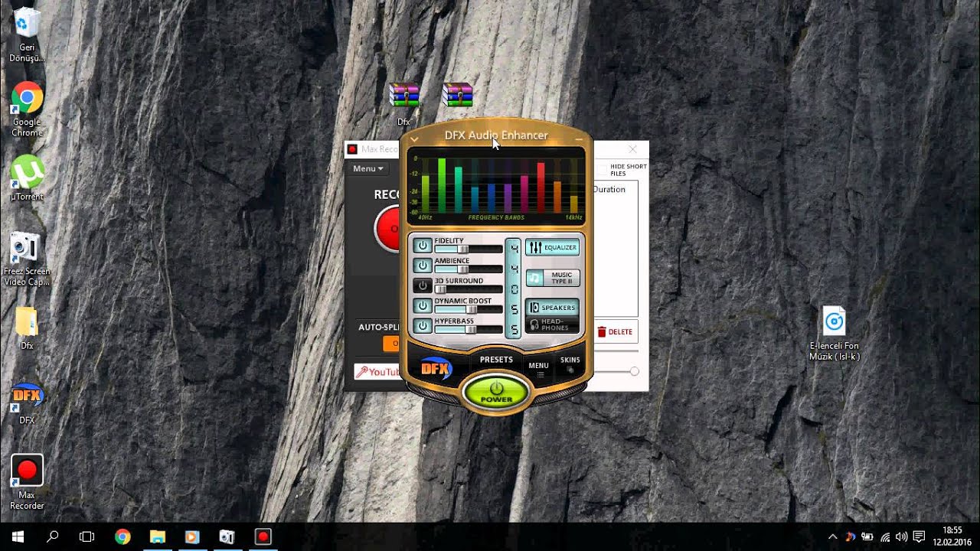The width and height of the screenshot is (980, 551).
Task: Click the DFX logo in the enhancer
Action: 436,369
